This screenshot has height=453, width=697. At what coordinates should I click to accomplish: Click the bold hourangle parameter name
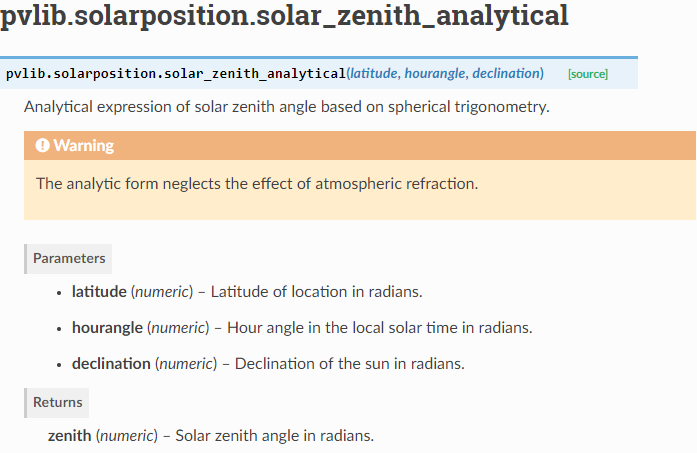click(107, 328)
